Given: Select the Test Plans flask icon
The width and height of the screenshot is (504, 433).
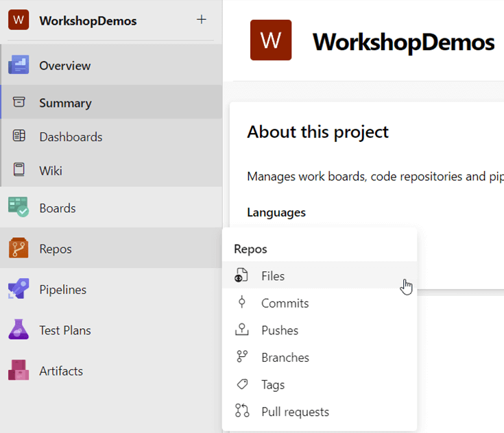Looking at the screenshot, I should pos(19,330).
